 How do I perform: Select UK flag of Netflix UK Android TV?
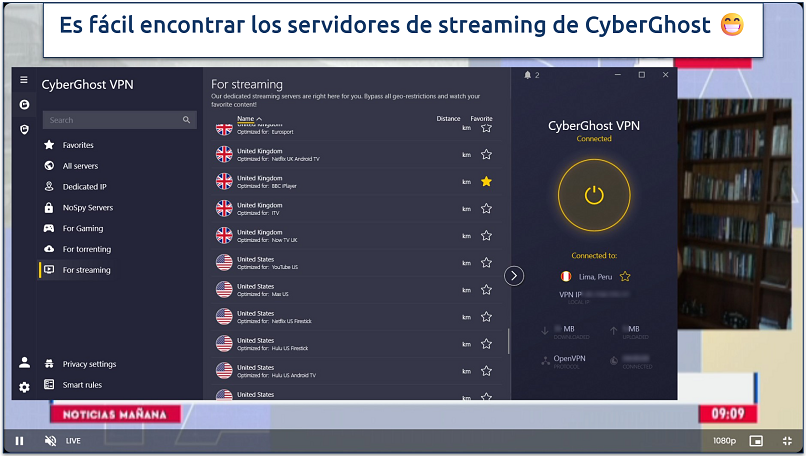pyautogui.click(x=224, y=154)
